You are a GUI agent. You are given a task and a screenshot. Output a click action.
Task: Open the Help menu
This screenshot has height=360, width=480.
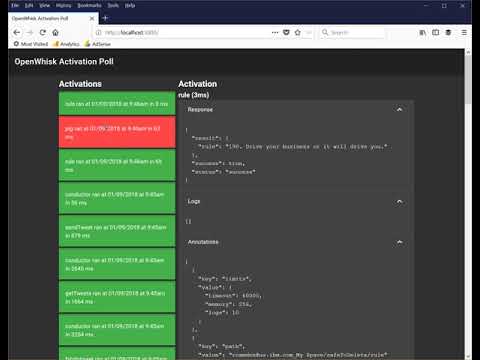130,5
